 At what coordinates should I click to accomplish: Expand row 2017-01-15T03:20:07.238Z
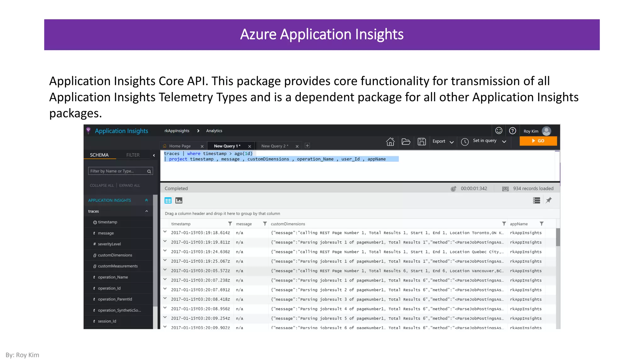click(x=165, y=279)
